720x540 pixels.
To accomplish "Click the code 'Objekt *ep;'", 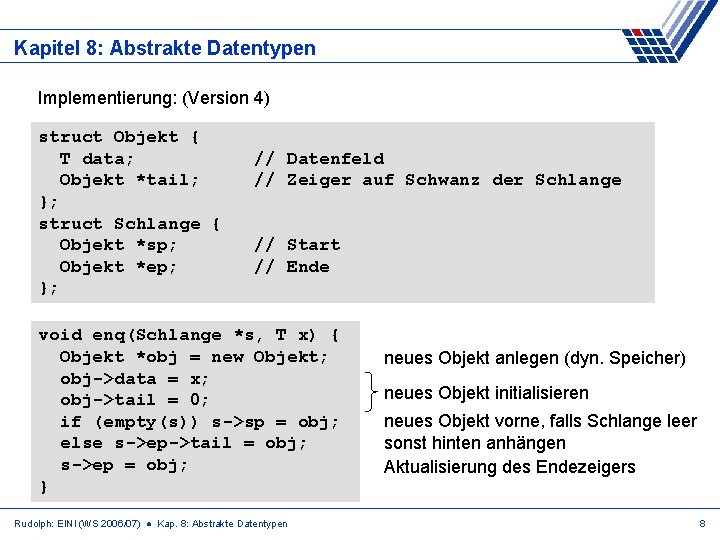I will (118, 267).
